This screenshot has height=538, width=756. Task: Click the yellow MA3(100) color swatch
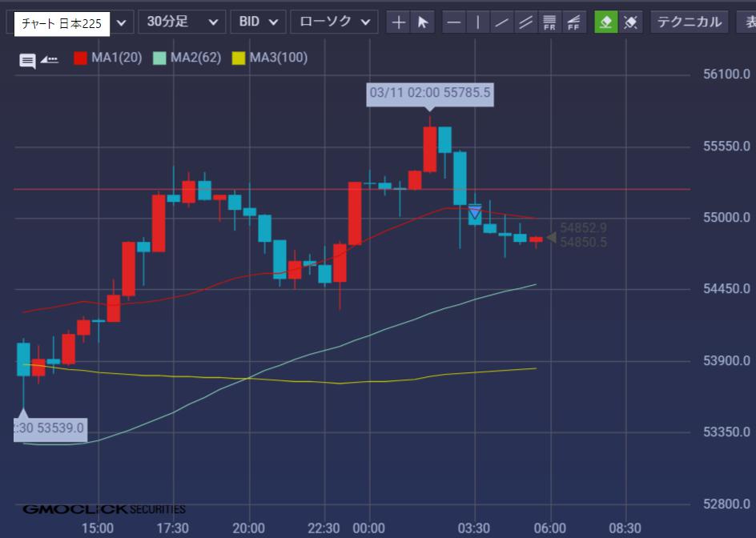(x=239, y=58)
